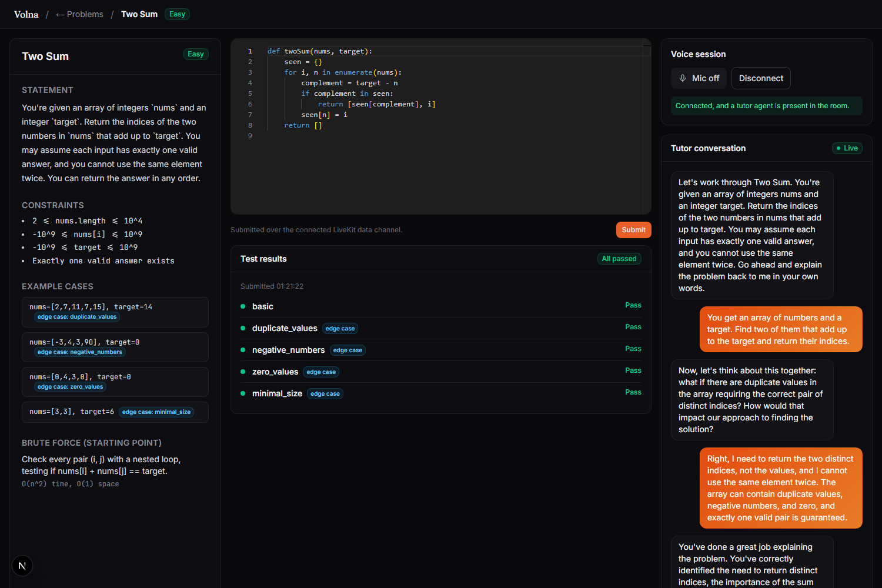Click the tutor message about duplicate values
The height and width of the screenshot is (588, 882).
coord(752,400)
